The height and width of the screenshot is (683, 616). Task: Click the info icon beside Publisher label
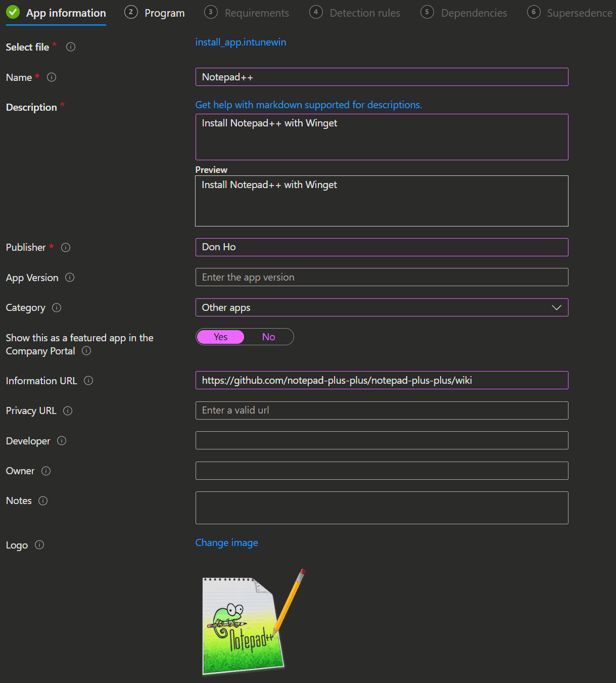tap(66, 248)
